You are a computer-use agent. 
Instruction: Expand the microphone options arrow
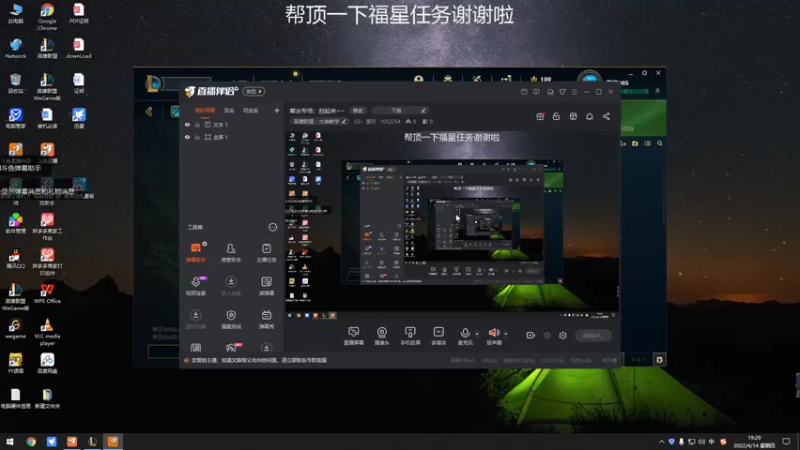click(x=477, y=334)
